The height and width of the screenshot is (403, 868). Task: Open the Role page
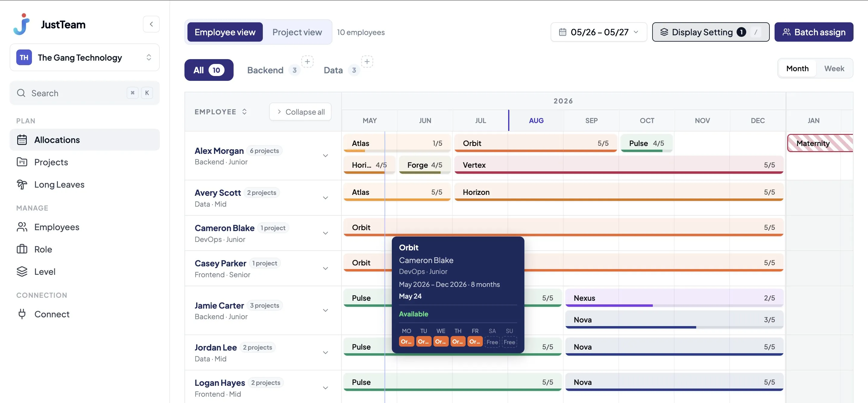85,249
